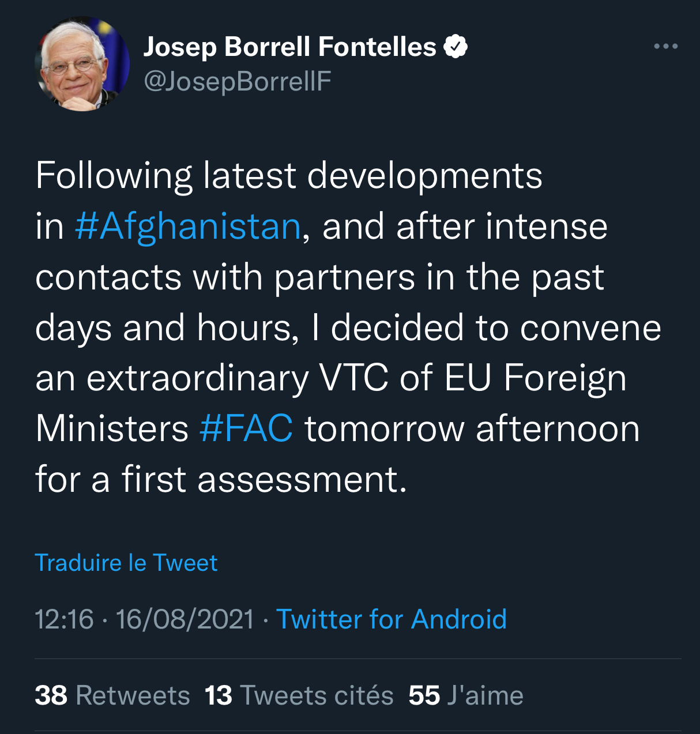700x734 pixels.
Task: Click the word "extraordinary" in the tweet
Action: [x=198, y=378]
